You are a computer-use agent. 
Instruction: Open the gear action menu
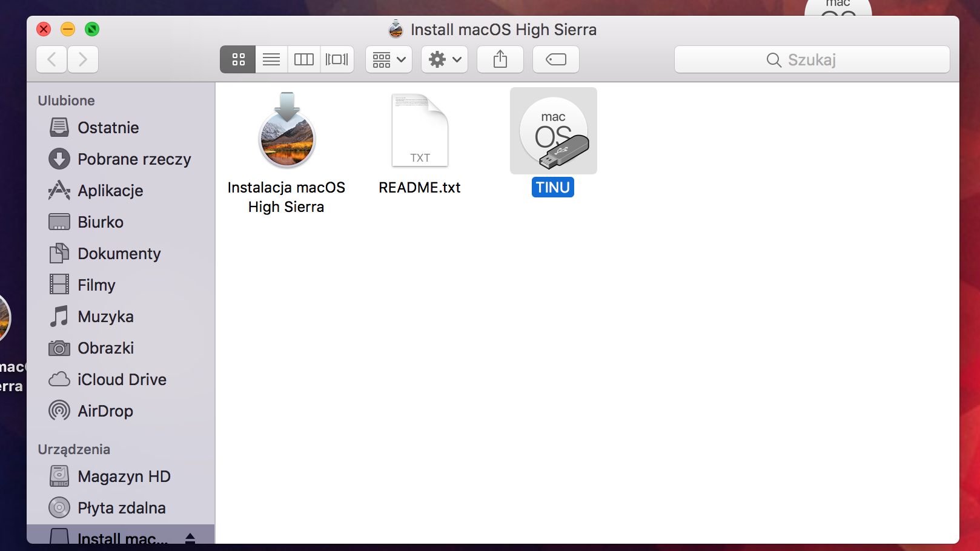coord(445,59)
